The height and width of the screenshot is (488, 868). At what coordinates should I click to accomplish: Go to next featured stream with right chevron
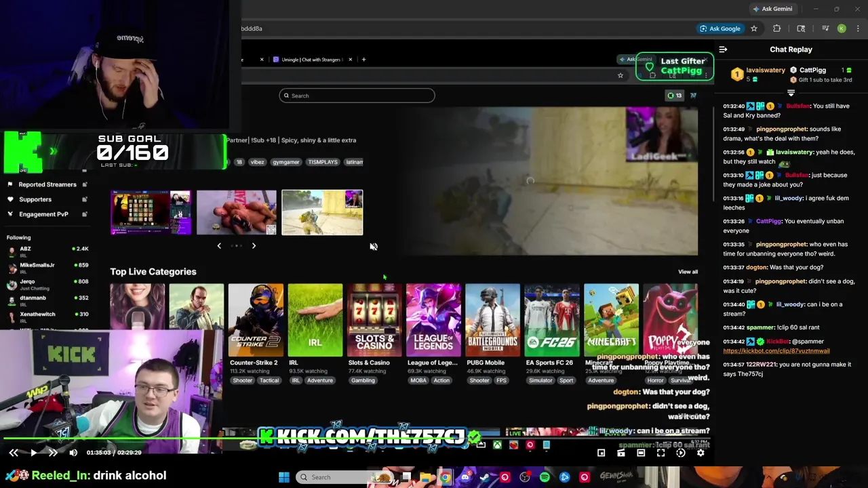[254, 246]
